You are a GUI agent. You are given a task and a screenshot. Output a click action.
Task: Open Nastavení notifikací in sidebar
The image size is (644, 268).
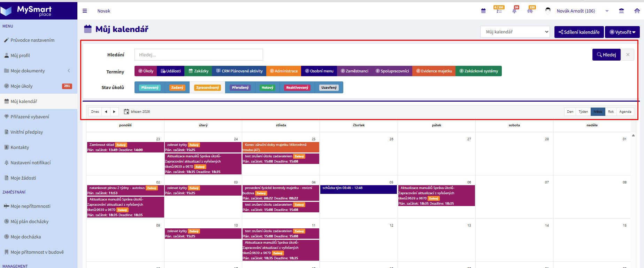pyautogui.click(x=38, y=163)
